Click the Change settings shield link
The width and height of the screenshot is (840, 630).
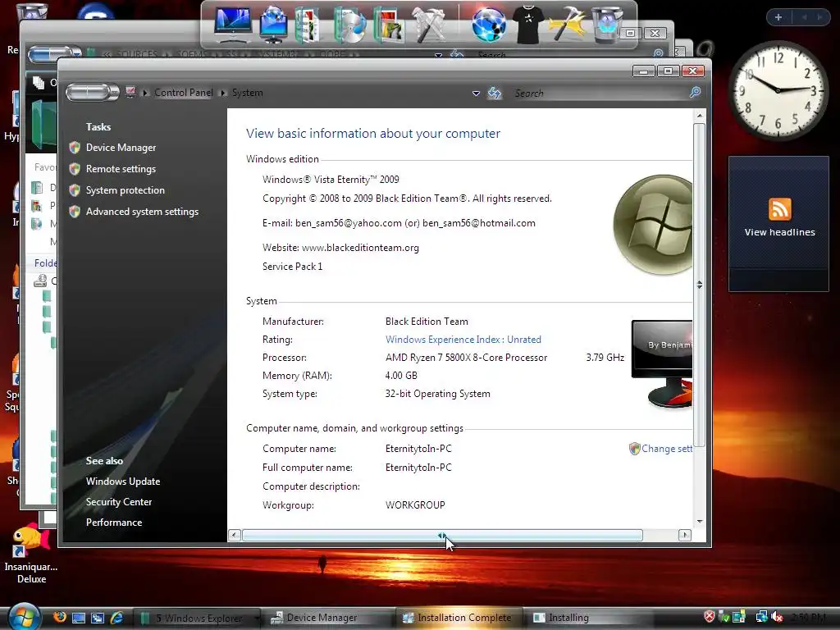click(661, 449)
